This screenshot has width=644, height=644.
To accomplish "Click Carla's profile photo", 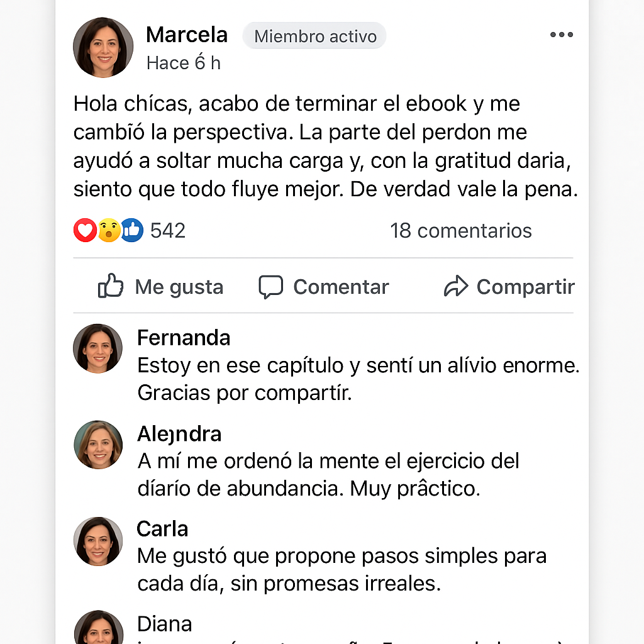I will [x=97, y=541].
